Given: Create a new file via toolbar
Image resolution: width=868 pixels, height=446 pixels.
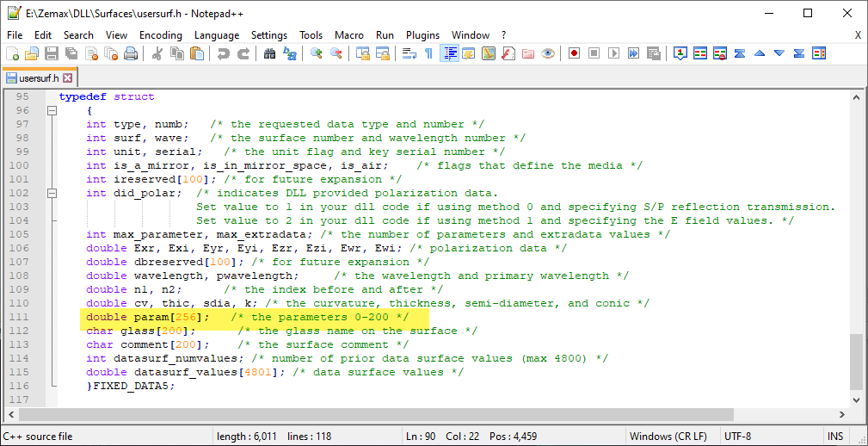Looking at the screenshot, I should [x=12, y=53].
